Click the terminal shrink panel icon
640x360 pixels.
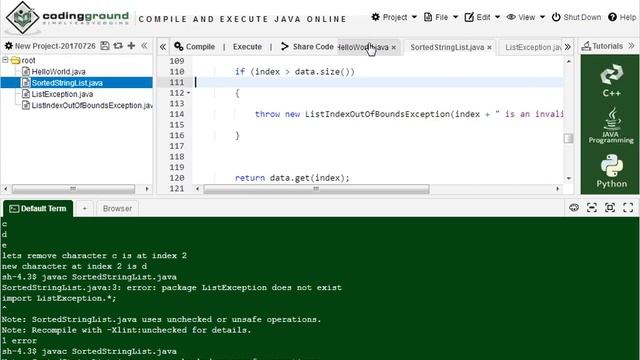pyautogui.click(x=592, y=208)
